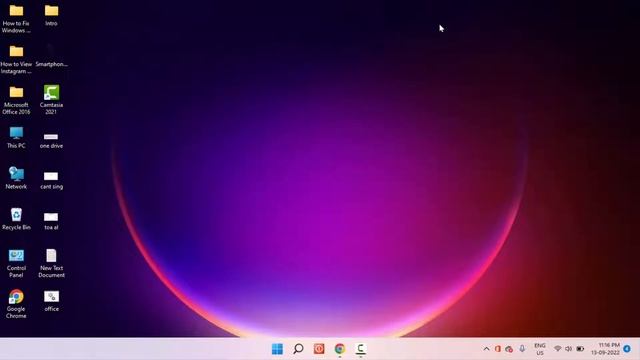Show hidden system tray icons chevron
640x360 pixels.
click(x=486, y=349)
